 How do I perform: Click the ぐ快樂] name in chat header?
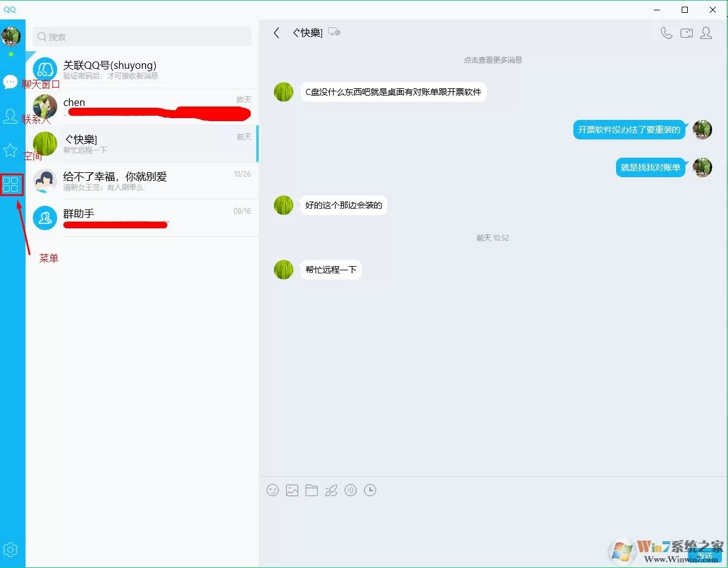[x=307, y=32]
